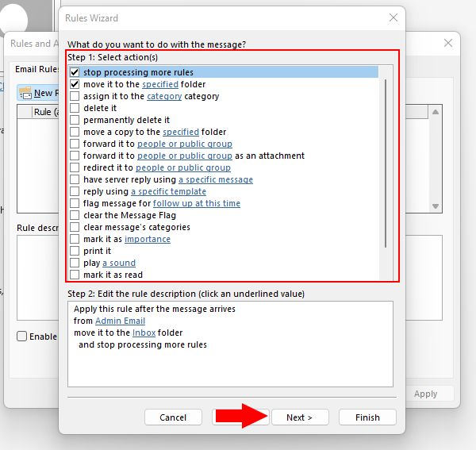This screenshot has width=476, height=450.
Task: Click the Admin Email link in rule description
Action: [120, 321]
